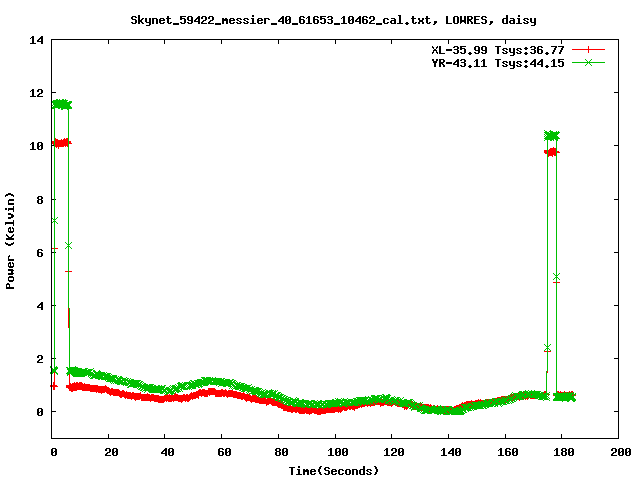Click the first green calibration plateau near 11.5

pyautogui.click(x=62, y=104)
